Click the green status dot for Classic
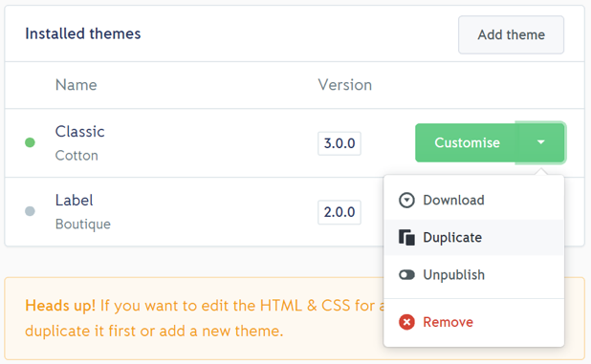 click(x=30, y=142)
